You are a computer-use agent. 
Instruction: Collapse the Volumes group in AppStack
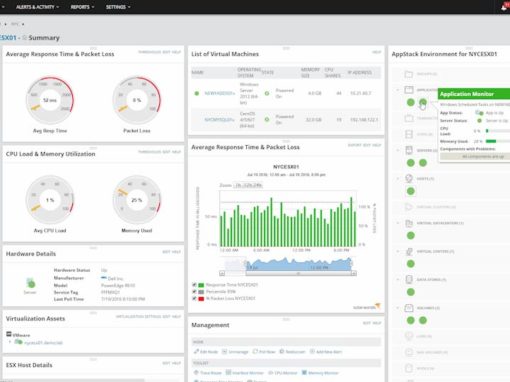tap(397, 308)
